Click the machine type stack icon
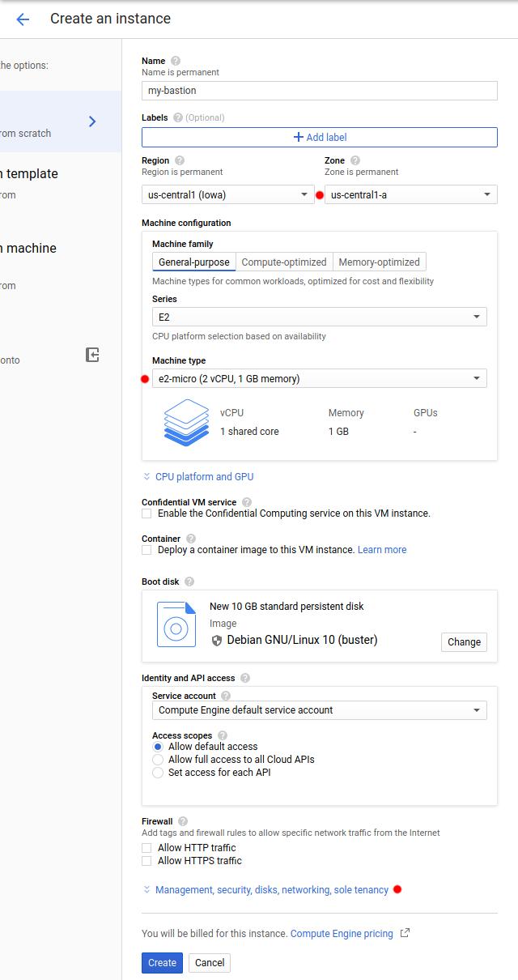The height and width of the screenshot is (980, 518). click(186, 422)
